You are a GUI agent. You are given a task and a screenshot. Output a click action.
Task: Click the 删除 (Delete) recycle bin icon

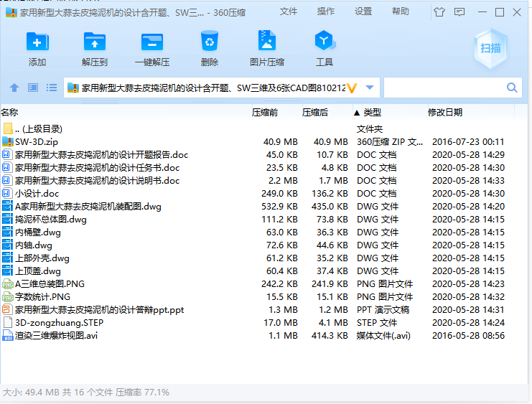tap(210, 41)
